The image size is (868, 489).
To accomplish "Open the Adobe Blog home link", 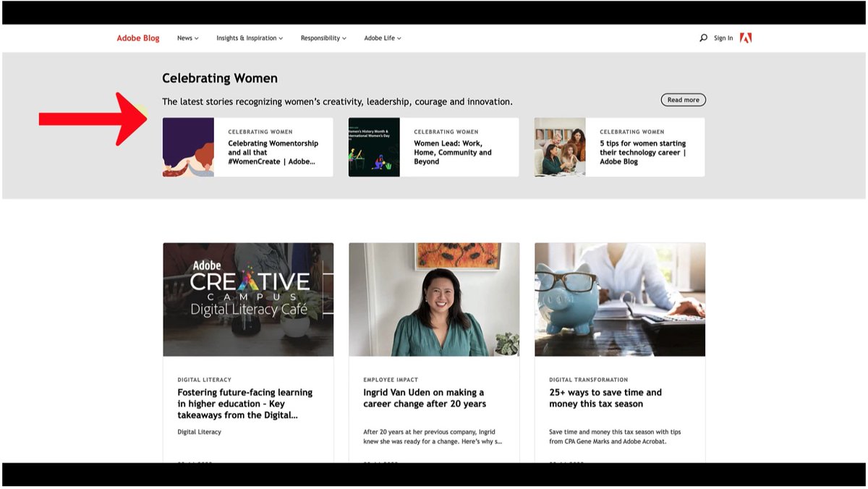I will click(x=138, y=38).
